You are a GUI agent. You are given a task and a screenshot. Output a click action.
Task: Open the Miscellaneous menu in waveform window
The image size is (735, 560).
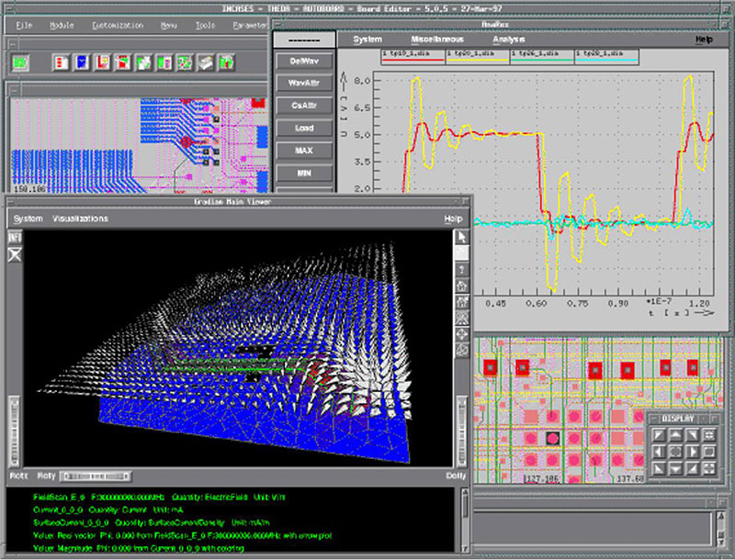click(436, 39)
